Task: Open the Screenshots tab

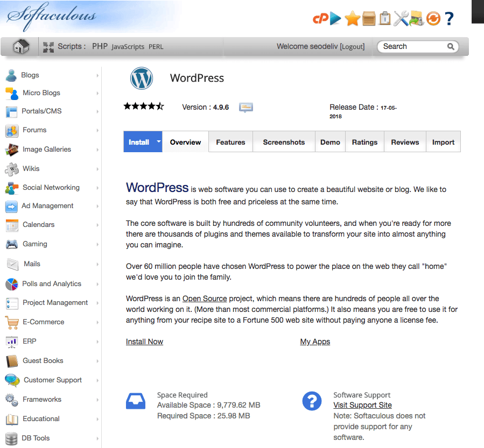Action: coord(284,142)
